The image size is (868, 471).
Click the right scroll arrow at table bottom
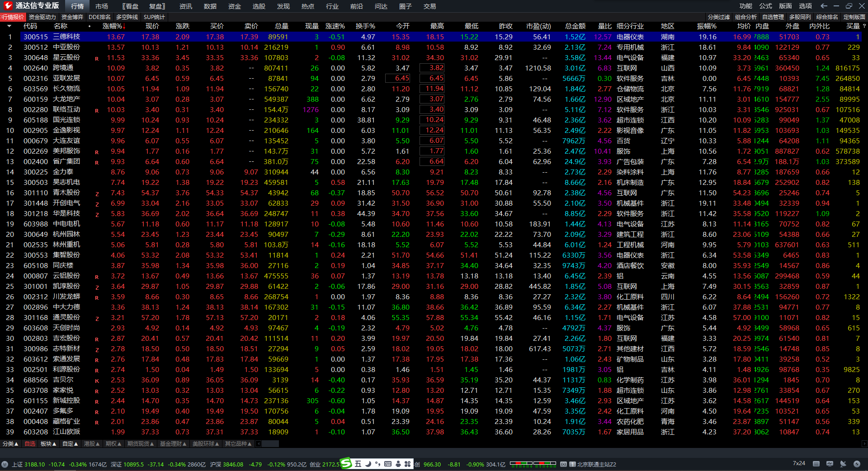[x=864, y=444]
